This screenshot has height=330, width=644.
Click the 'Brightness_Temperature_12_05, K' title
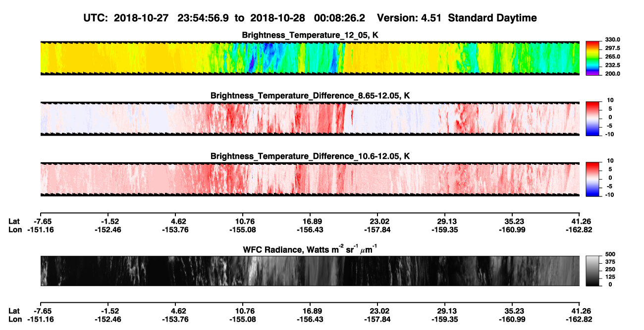(310, 35)
